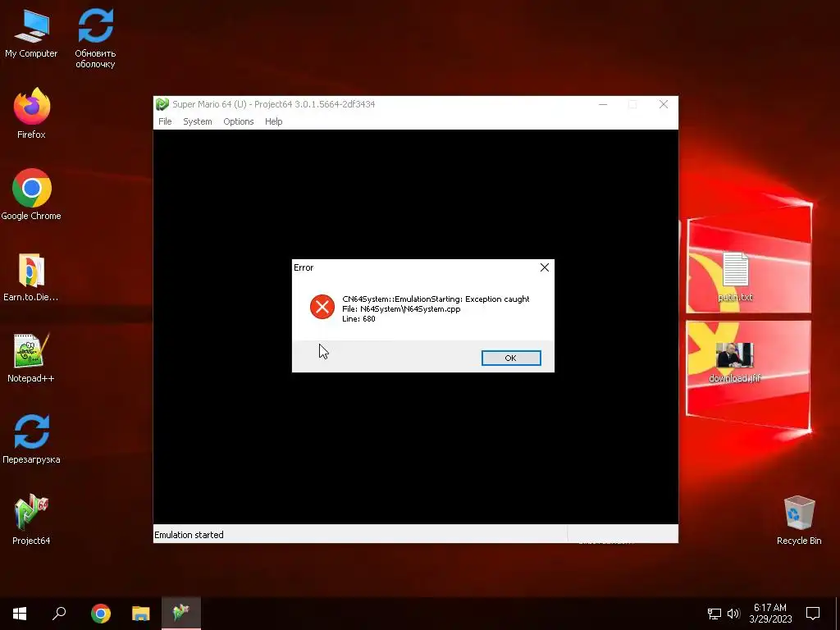Open the System menu in Project64
Viewport: 840px width, 630px height.
point(198,121)
